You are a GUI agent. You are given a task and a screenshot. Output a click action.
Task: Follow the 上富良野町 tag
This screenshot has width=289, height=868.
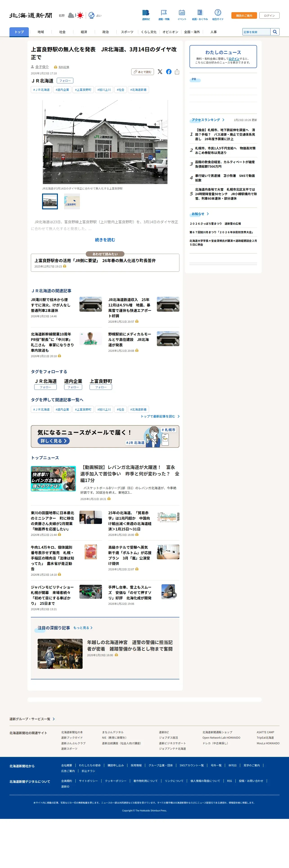(101, 387)
